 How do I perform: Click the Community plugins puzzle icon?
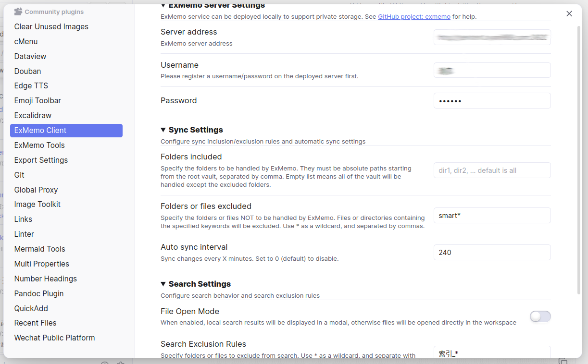(18, 12)
